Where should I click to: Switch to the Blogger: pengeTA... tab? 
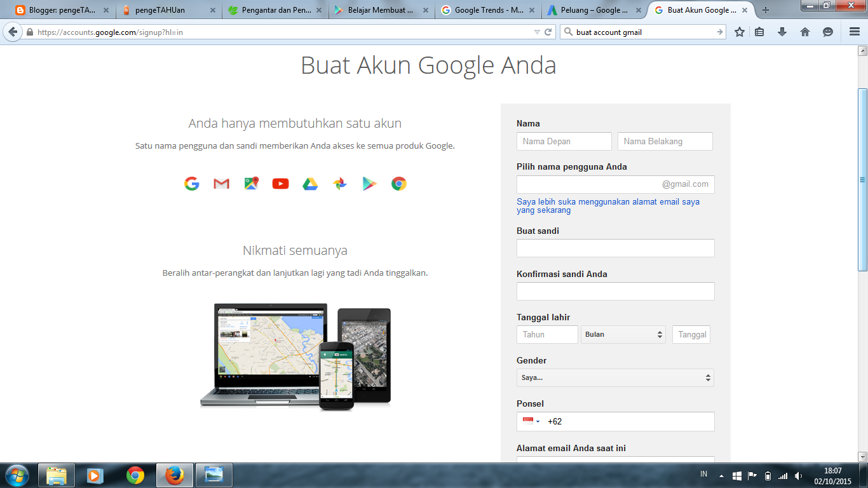pos(62,10)
